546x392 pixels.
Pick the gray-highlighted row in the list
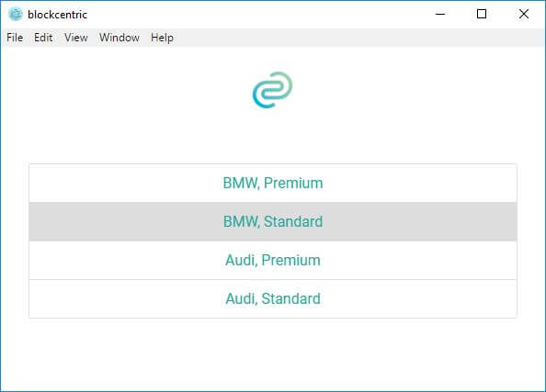[x=273, y=221]
